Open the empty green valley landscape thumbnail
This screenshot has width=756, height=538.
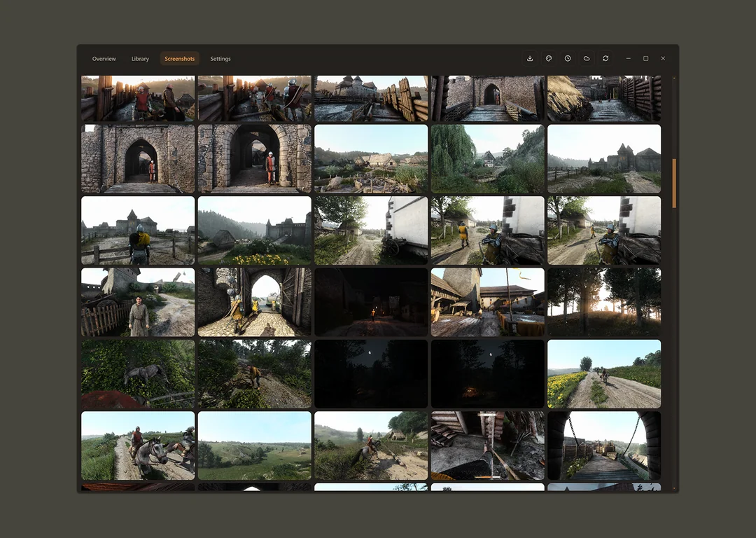pyautogui.click(x=255, y=446)
